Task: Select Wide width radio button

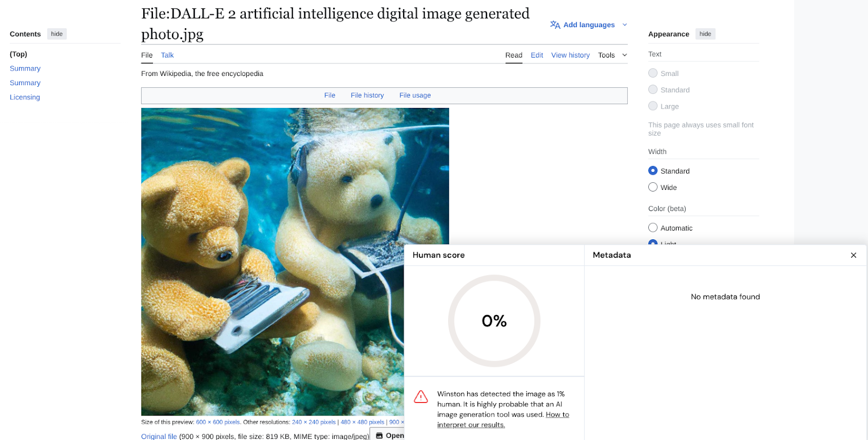Action: click(x=653, y=187)
